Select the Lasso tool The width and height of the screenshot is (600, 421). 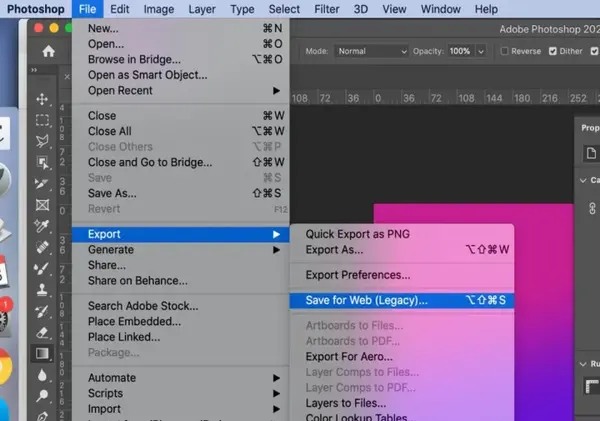(x=42, y=141)
